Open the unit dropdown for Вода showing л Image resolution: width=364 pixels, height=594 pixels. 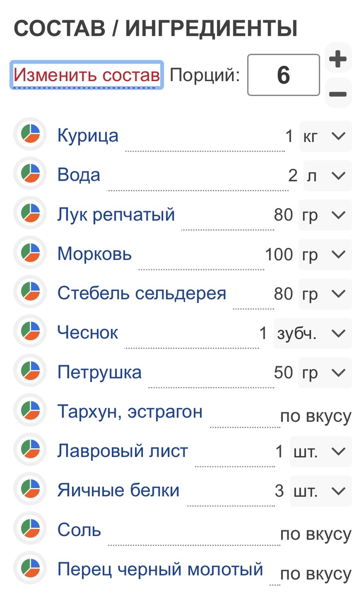pos(327,175)
